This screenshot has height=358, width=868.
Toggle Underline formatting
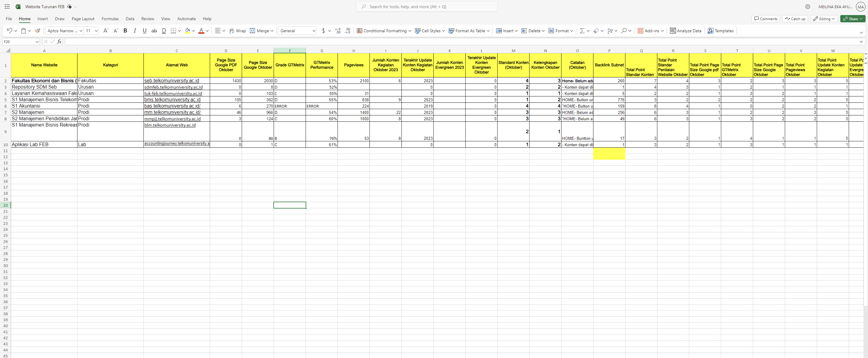pos(145,31)
